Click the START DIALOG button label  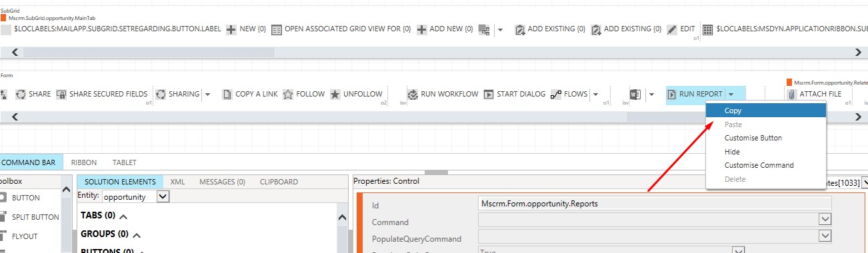[521, 95]
